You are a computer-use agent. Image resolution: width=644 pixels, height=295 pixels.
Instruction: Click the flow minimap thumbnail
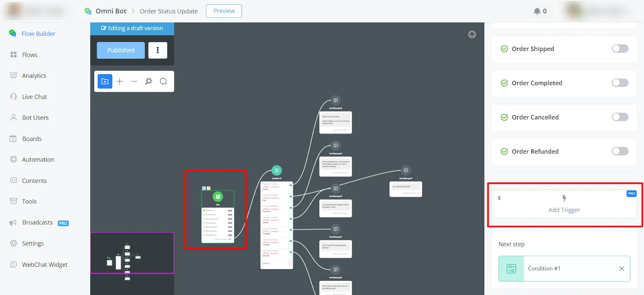click(132, 253)
